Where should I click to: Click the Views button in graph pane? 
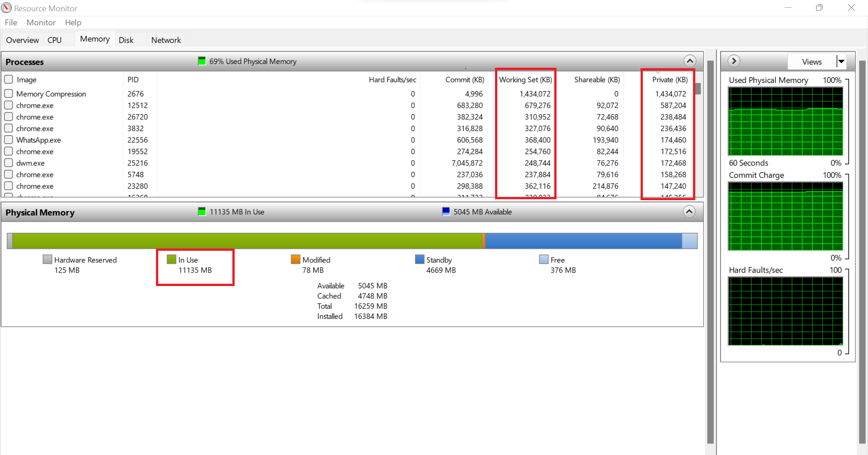(811, 62)
